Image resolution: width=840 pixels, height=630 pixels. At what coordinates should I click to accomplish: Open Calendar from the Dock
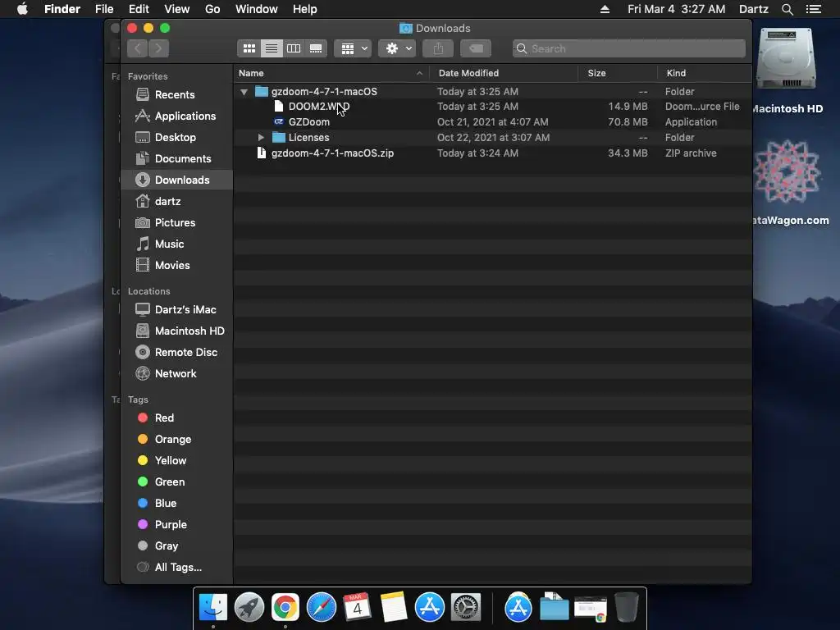[358, 608]
